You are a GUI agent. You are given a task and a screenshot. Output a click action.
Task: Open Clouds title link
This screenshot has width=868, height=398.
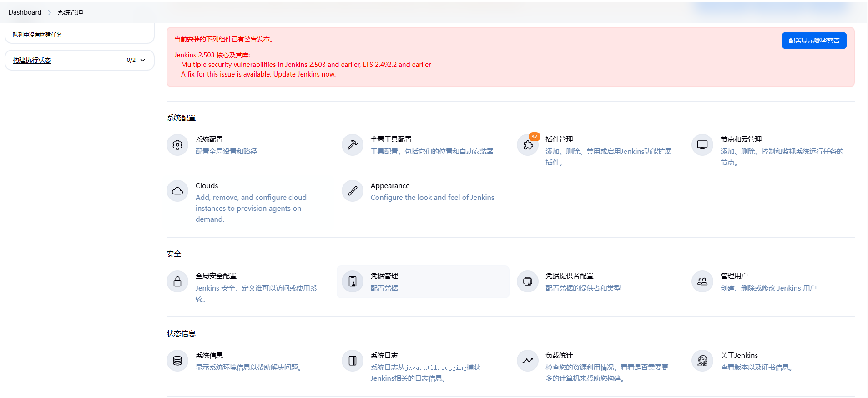[x=207, y=185]
